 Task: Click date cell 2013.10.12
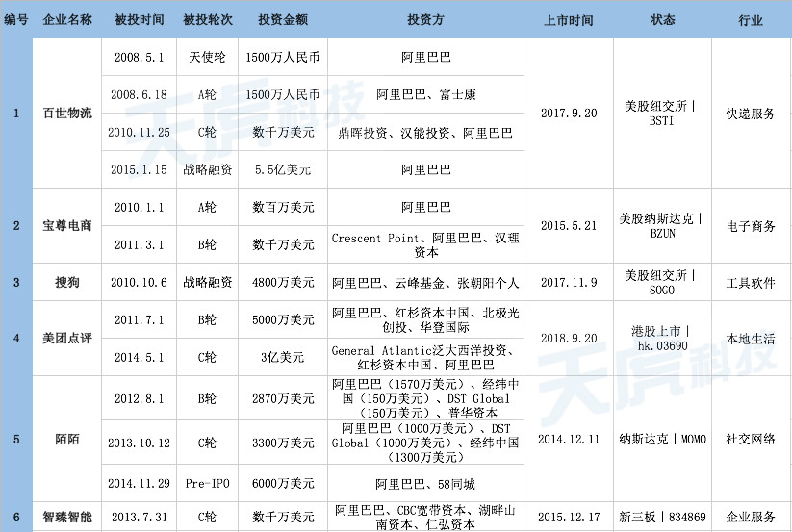139,443
